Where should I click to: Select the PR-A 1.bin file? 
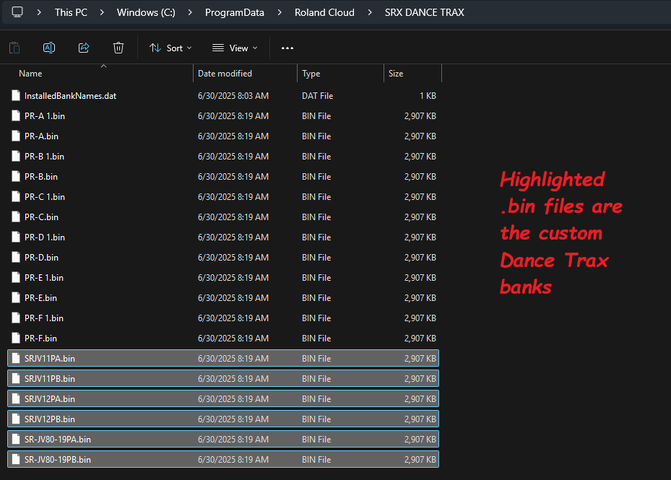[223, 116]
